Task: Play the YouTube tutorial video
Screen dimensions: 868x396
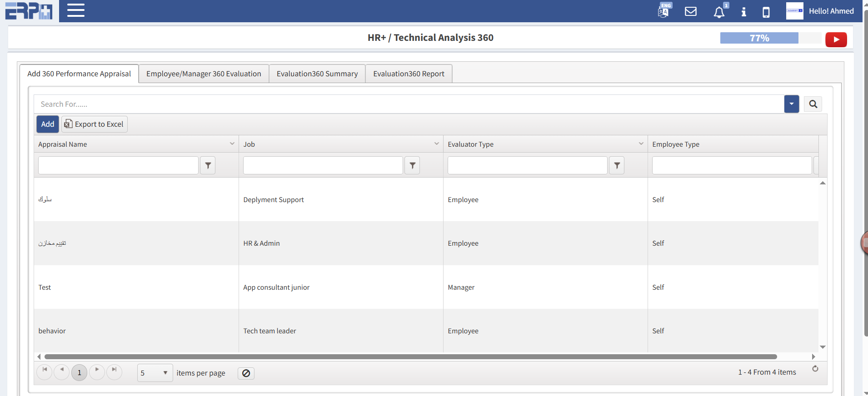Action: pyautogui.click(x=836, y=40)
